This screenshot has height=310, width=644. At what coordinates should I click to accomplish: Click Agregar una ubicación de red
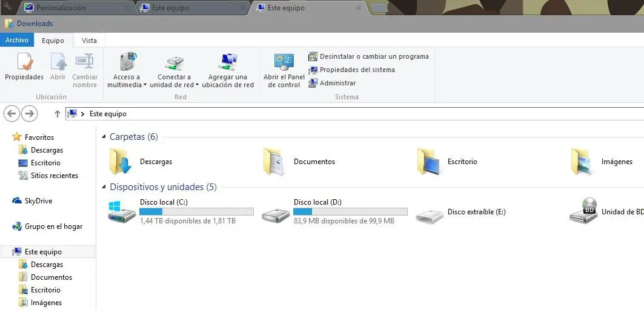[228, 70]
